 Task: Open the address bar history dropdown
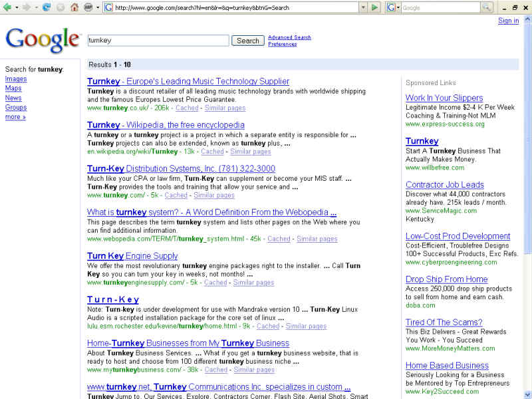[x=363, y=7]
